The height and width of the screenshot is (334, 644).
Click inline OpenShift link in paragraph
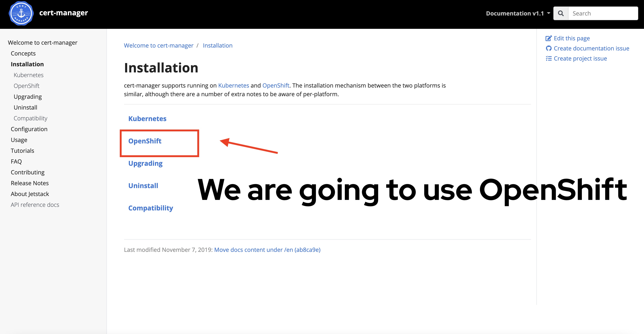pyautogui.click(x=276, y=85)
